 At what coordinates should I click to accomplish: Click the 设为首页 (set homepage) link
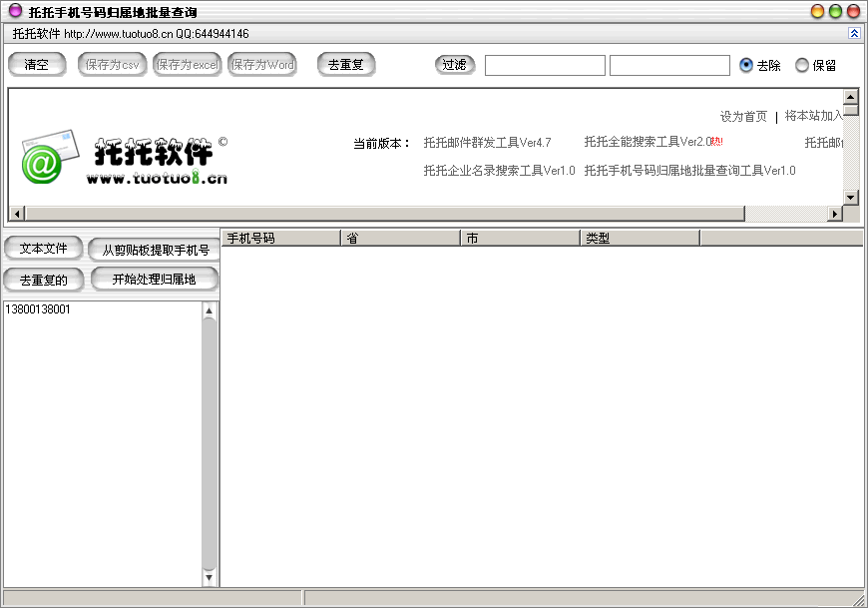(x=743, y=116)
